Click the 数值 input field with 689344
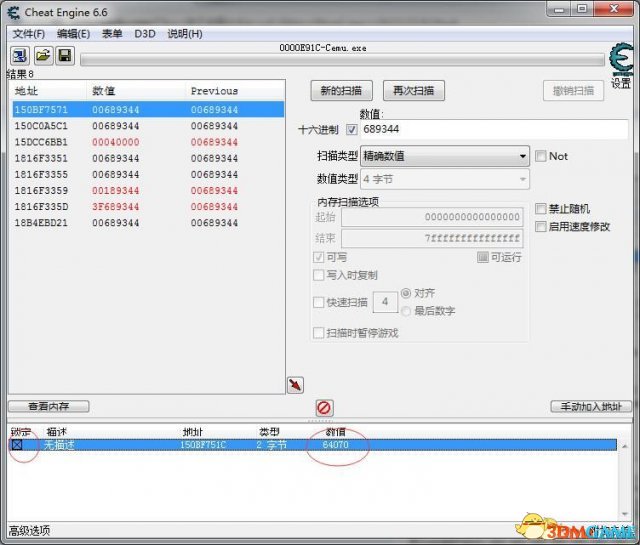Screen dimensions: 640x545 point(494,129)
